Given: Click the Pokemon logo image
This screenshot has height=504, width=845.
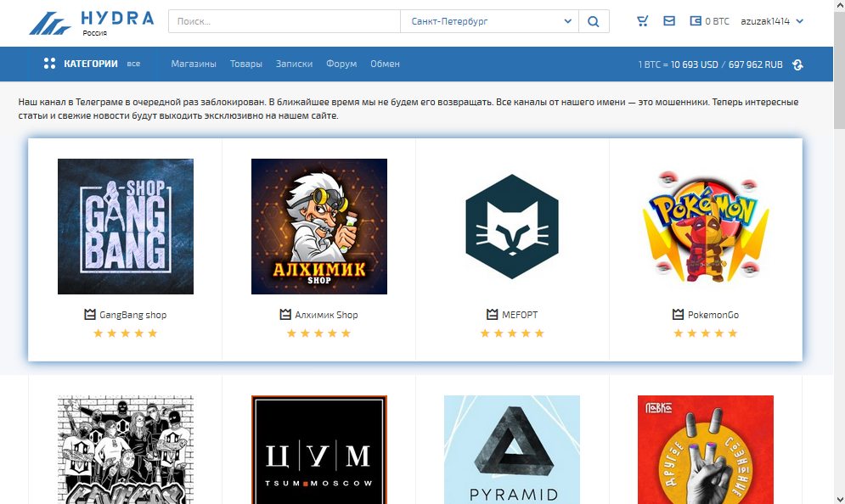Looking at the screenshot, I should point(706,227).
